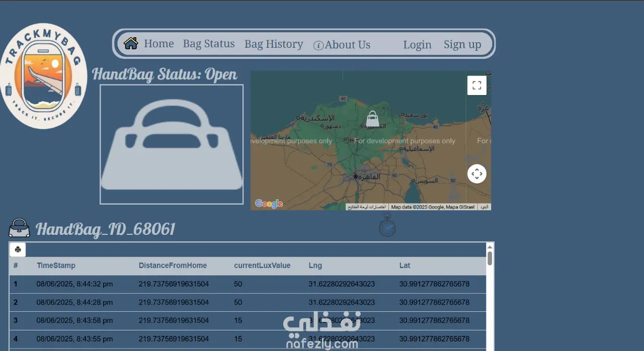This screenshot has height=351, width=644.
Task: Click scrollbar up arrow of table
Action: tap(490, 247)
